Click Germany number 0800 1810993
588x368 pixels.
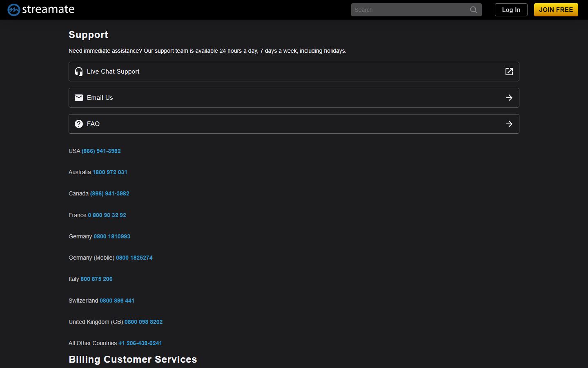[x=112, y=236]
